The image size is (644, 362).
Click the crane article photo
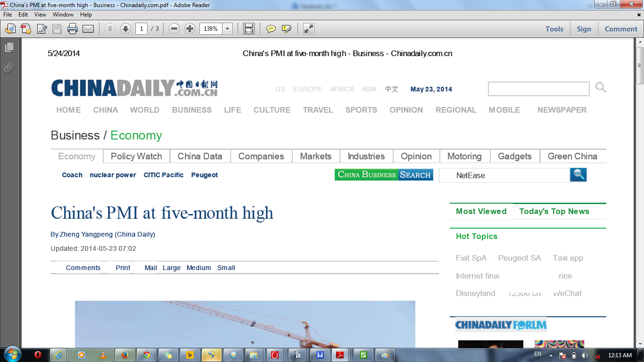pyautogui.click(x=245, y=324)
